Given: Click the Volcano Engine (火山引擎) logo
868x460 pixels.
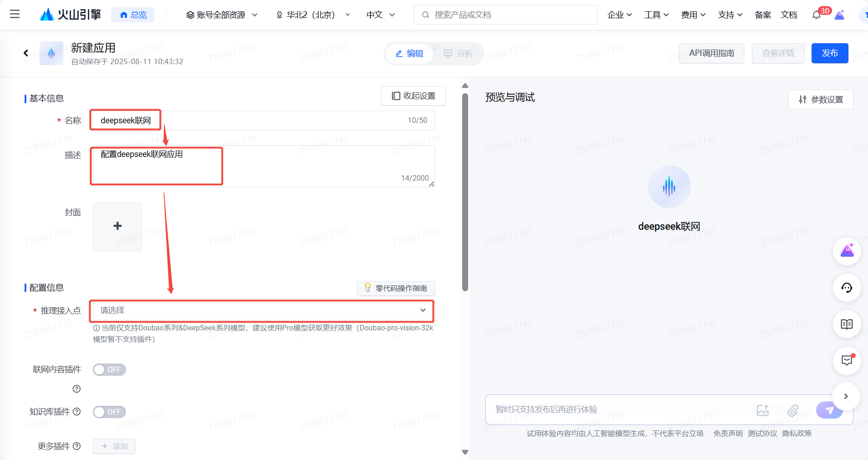Looking at the screenshot, I should point(71,15).
